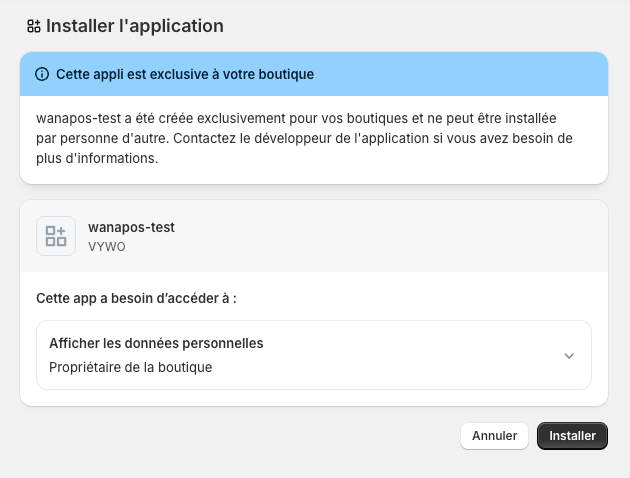Click blank page background left of Annuler
Image resolution: width=630 pixels, height=478 pixels.
pyautogui.click(x=250, y=436)
